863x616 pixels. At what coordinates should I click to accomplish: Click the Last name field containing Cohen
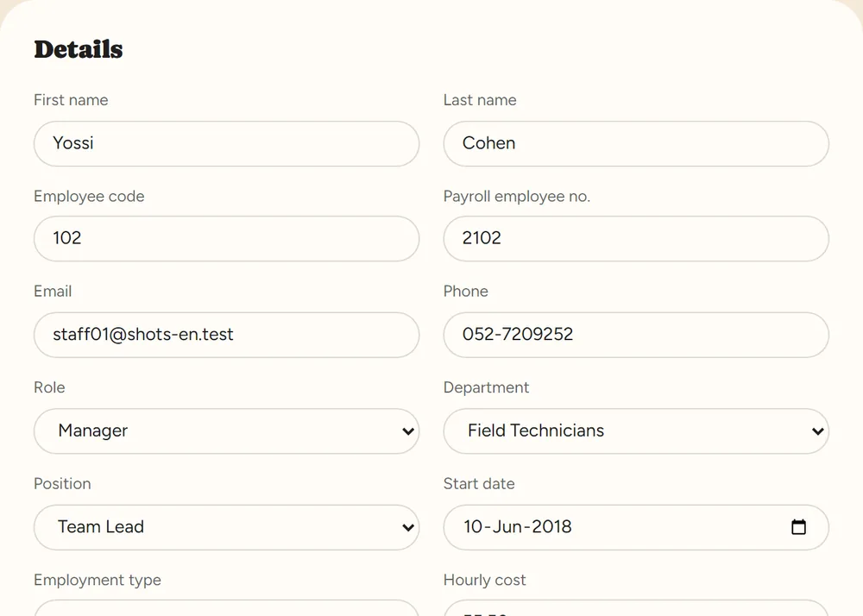tap(636, 143)
